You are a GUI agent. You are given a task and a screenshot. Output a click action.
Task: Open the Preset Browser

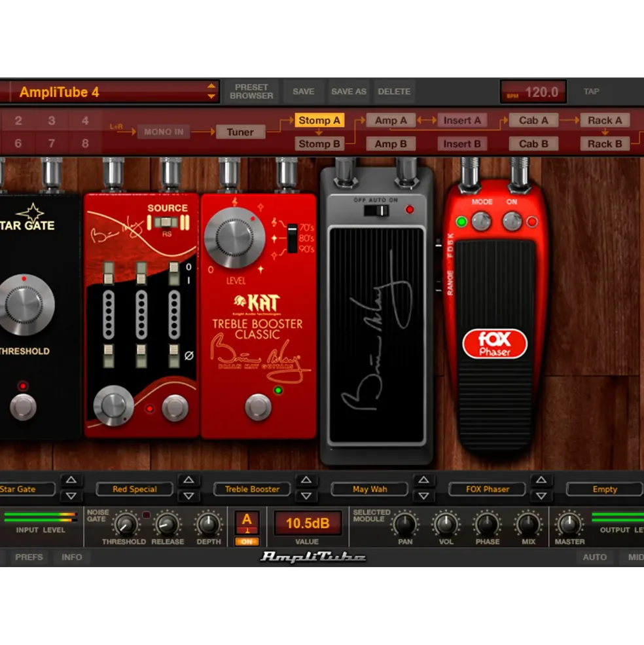251,91
